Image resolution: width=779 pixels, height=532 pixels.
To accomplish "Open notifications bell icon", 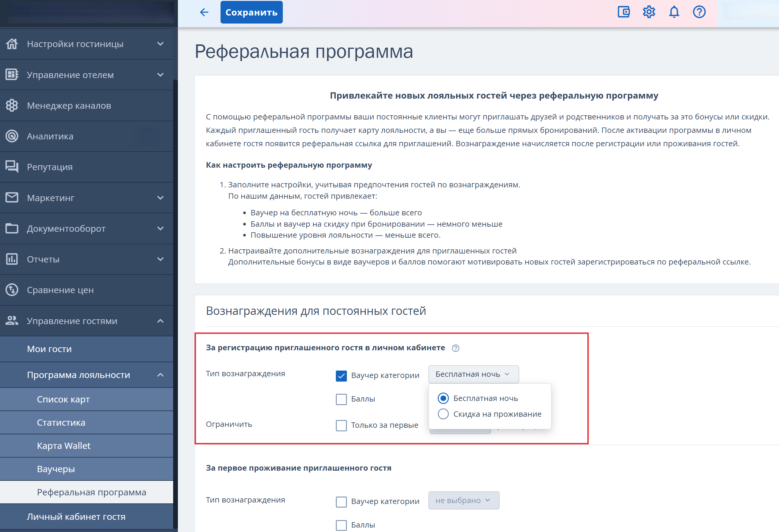I will [674, 12].
